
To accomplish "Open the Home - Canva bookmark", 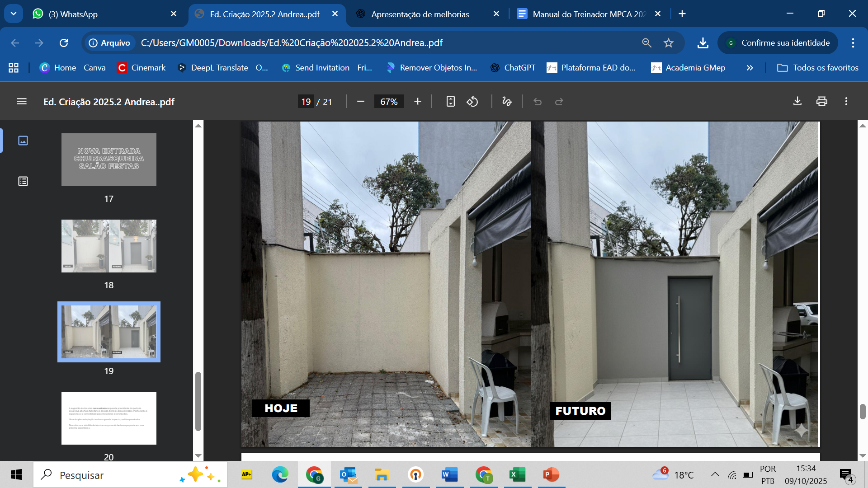I will point(72,68).
